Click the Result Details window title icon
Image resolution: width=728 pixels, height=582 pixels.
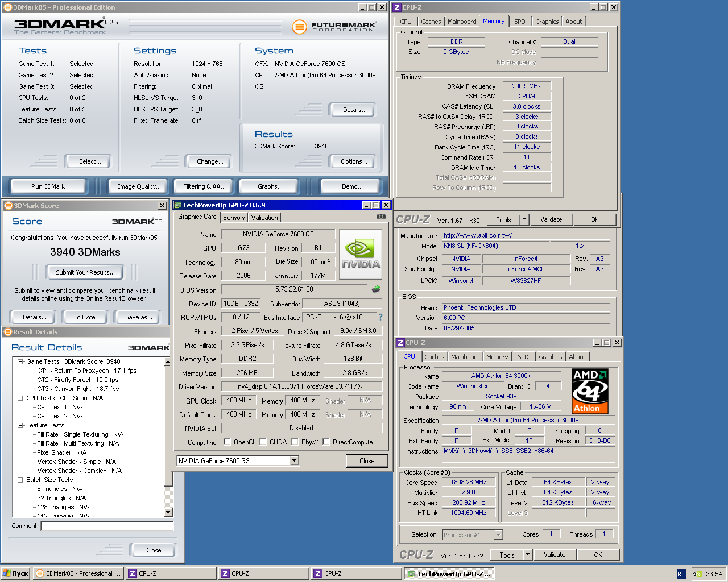tap(8, 332)
